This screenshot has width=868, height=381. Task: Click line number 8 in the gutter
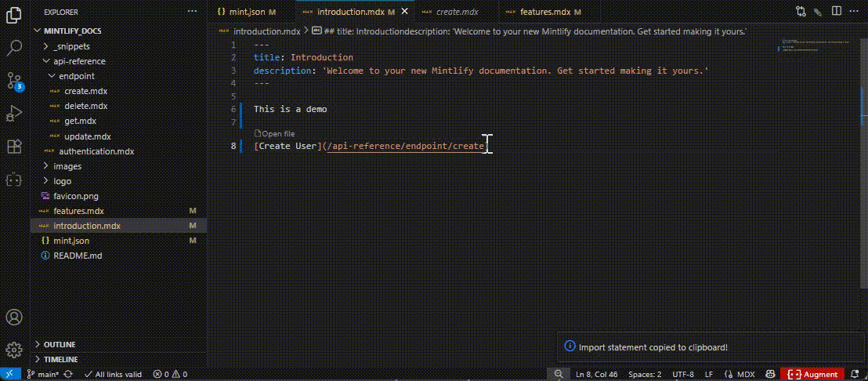click(233, 146)
